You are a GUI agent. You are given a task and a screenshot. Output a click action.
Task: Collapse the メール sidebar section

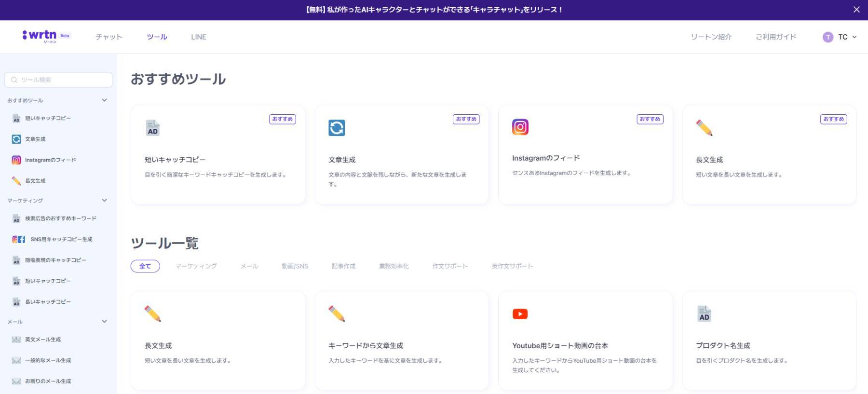[104, 321]
